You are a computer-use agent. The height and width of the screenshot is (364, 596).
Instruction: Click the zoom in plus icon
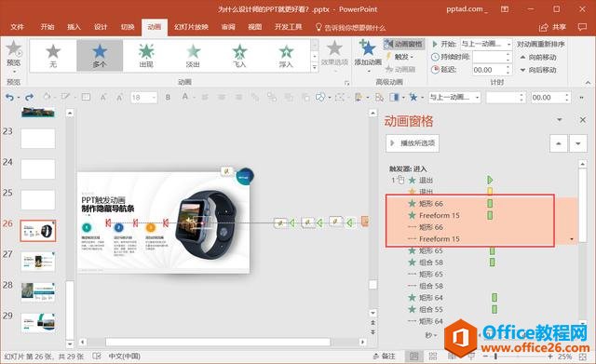[x=549, y=357]
